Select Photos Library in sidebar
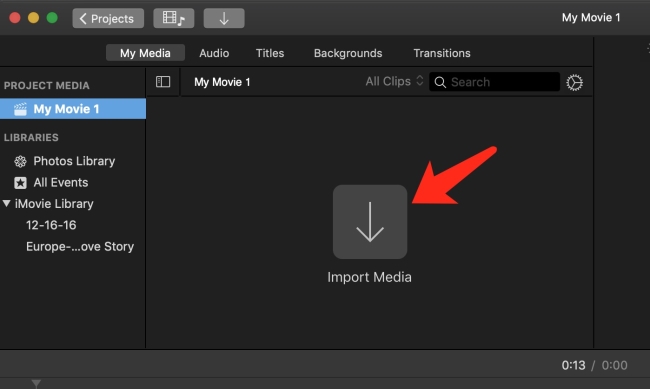 point(73,161)
